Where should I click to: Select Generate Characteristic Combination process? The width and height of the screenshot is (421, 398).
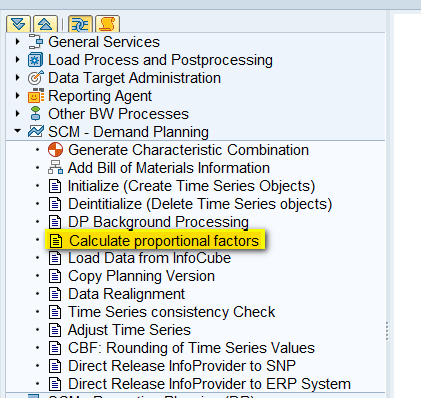pos(188,150)
